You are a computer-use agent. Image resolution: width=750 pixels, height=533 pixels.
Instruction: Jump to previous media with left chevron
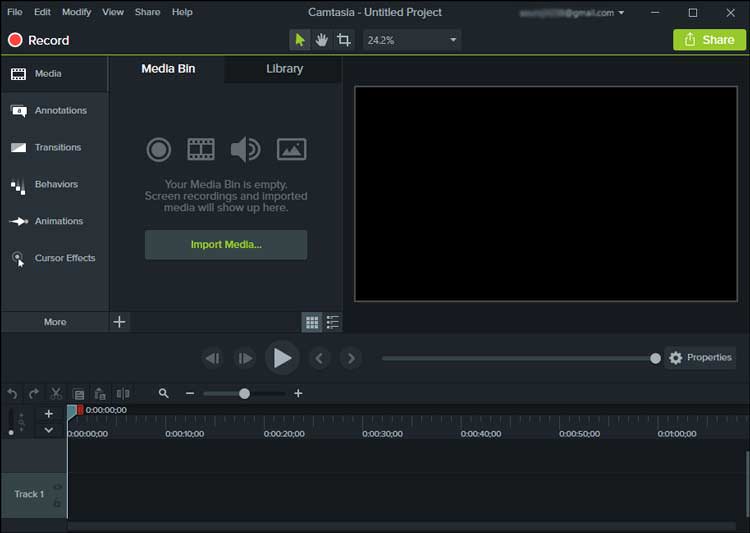320,358
